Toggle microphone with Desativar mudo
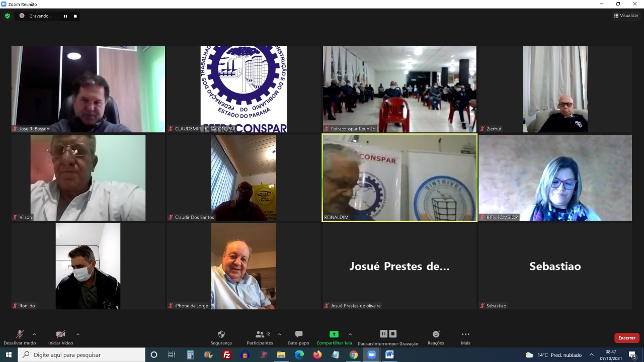Screen dimensions: 644x362 (20, 334)
